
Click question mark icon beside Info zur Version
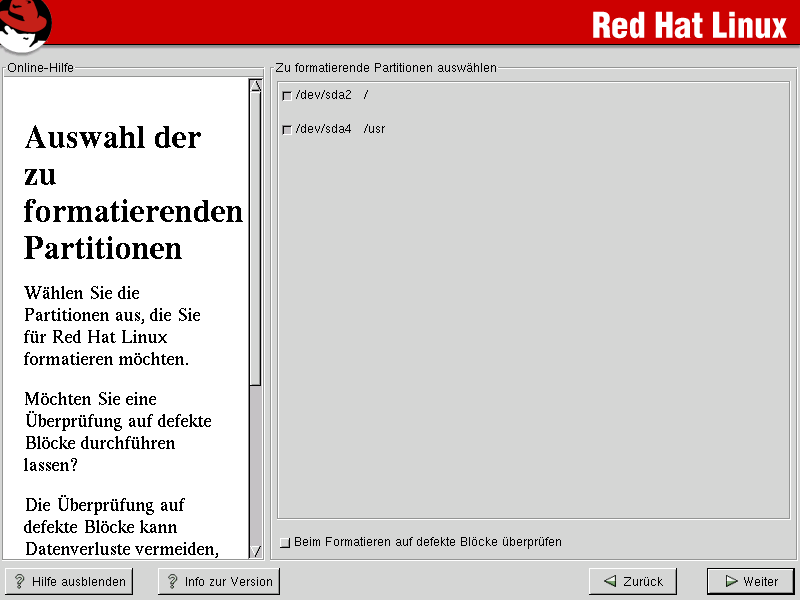tap(172, 581)
